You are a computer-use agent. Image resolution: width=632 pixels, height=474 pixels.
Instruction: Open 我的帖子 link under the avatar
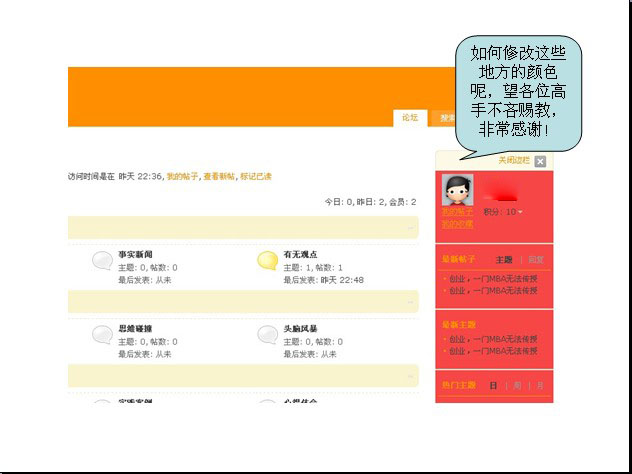click(457, 212)
